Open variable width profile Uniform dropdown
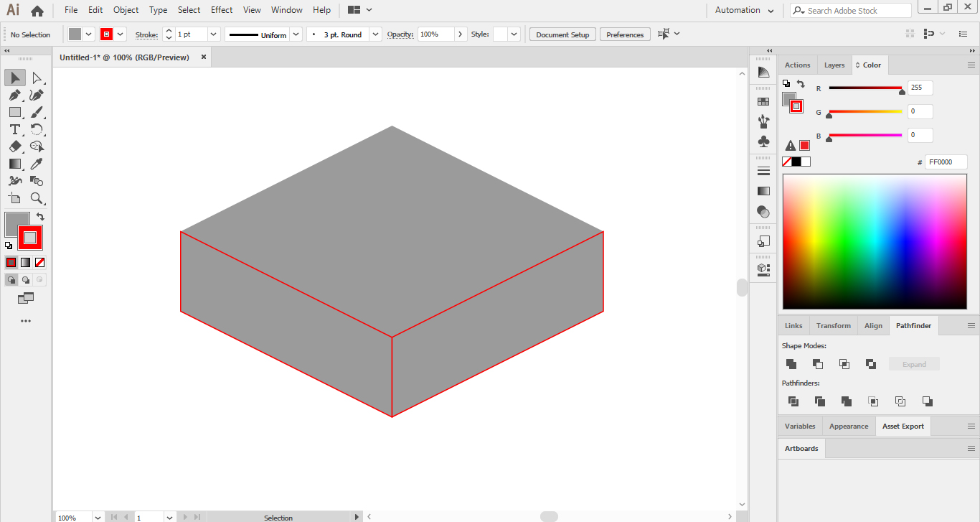980x522 pixels. [x=296, y=34]
